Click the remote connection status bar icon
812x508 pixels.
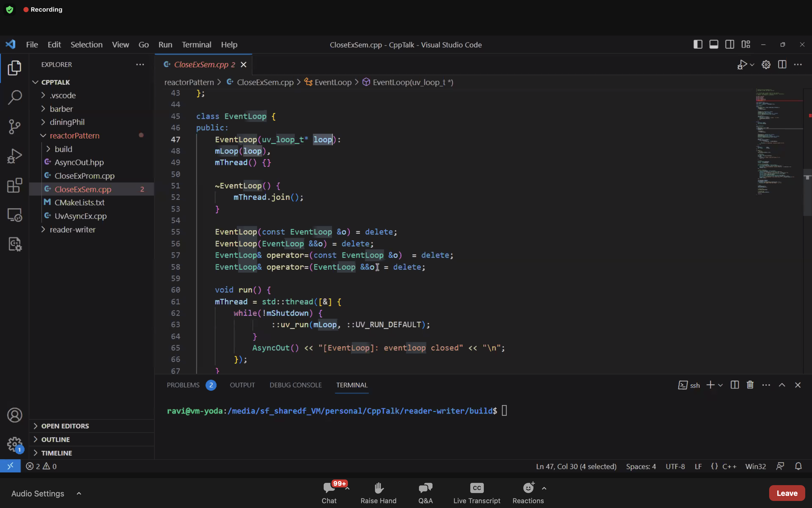10,466
